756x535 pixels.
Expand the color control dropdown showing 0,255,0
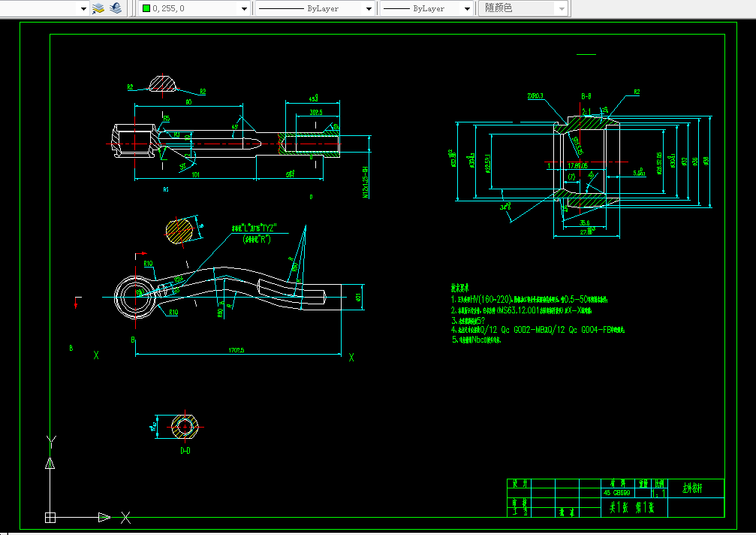tap(243, 8)
